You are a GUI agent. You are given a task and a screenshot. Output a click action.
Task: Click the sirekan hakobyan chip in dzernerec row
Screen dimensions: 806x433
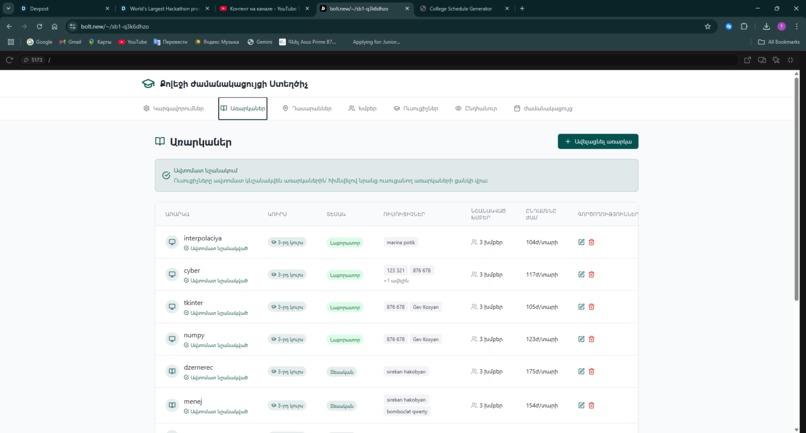pyautogui.click(x=406, y=371)
